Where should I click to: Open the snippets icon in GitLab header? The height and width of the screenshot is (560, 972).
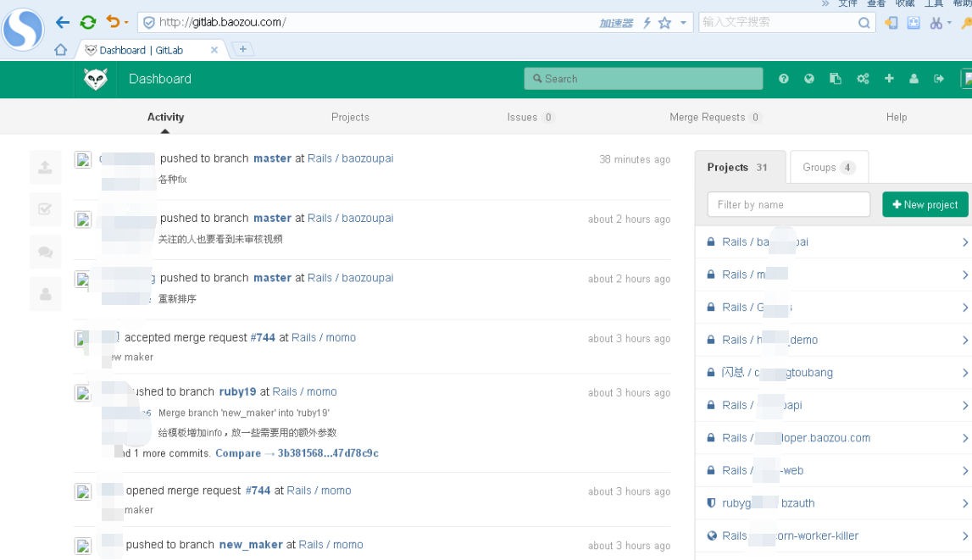pos(836,79)
